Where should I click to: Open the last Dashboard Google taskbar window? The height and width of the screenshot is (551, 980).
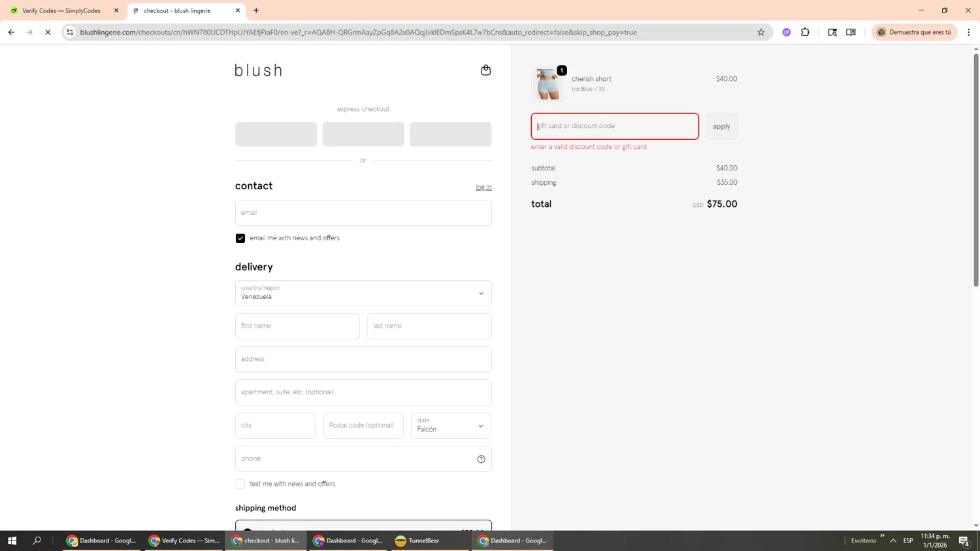point(513,541)
